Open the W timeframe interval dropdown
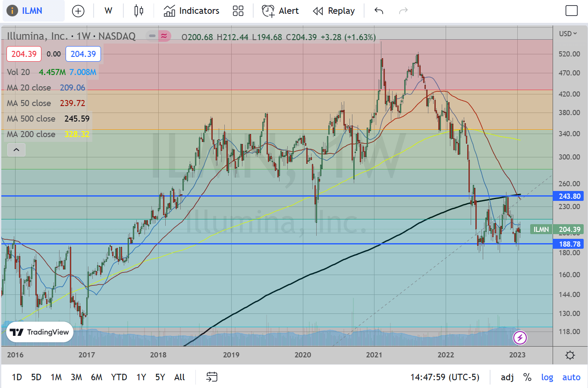The width and height of the screenshot is (588, 388). click(108, 11)
